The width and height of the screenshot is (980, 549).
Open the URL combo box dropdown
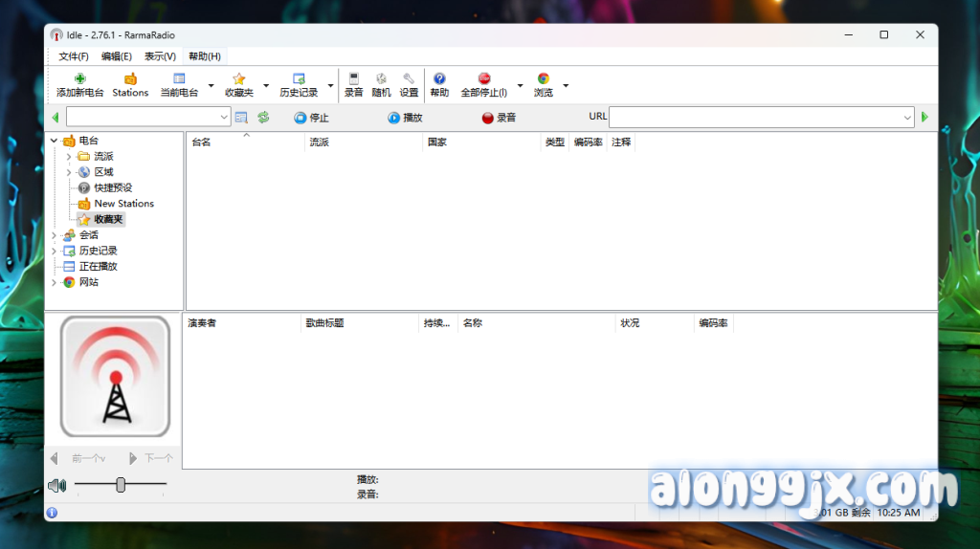[x=907, y=118]
